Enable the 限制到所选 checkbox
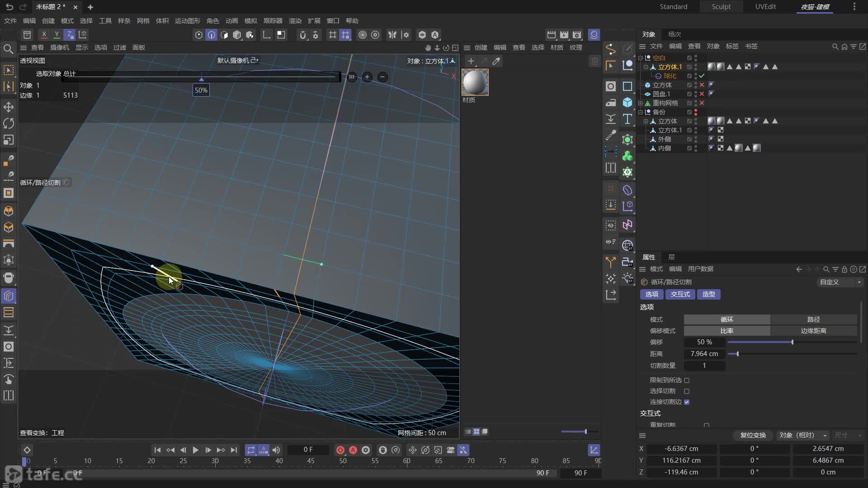This screenshot has width=868, height=488. pyautogui.click(x=687, y=380)
